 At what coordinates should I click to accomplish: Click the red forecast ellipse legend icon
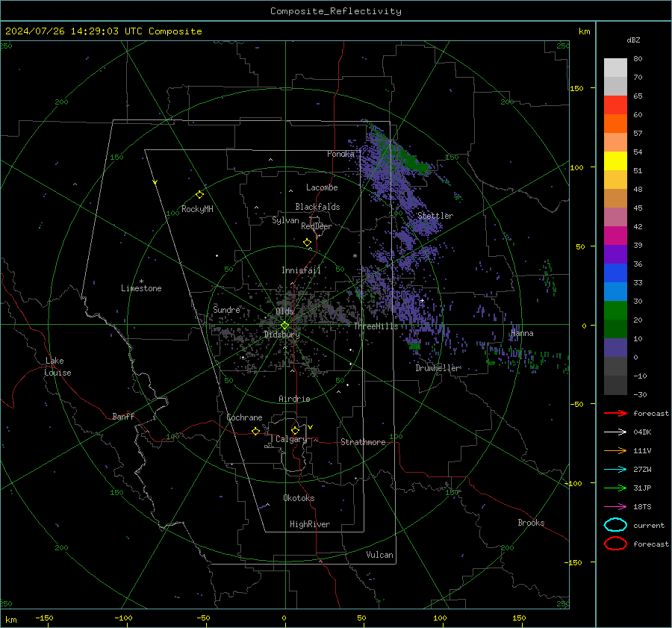(x=615, y=544)
